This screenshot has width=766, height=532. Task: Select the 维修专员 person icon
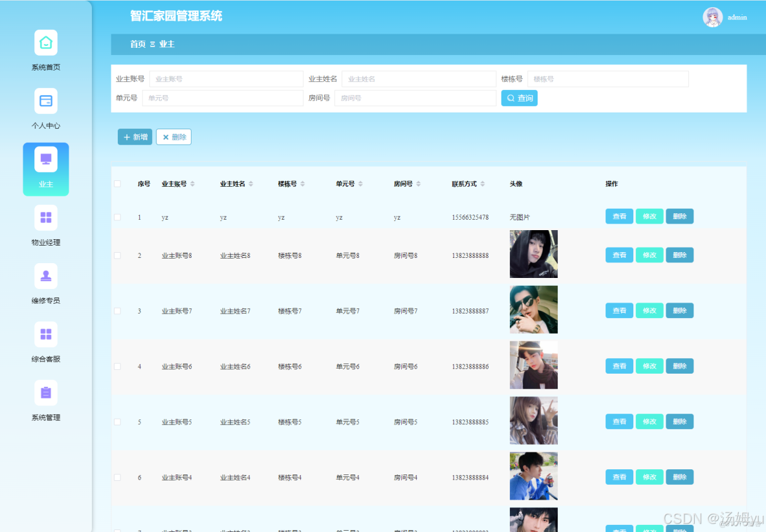45,275
